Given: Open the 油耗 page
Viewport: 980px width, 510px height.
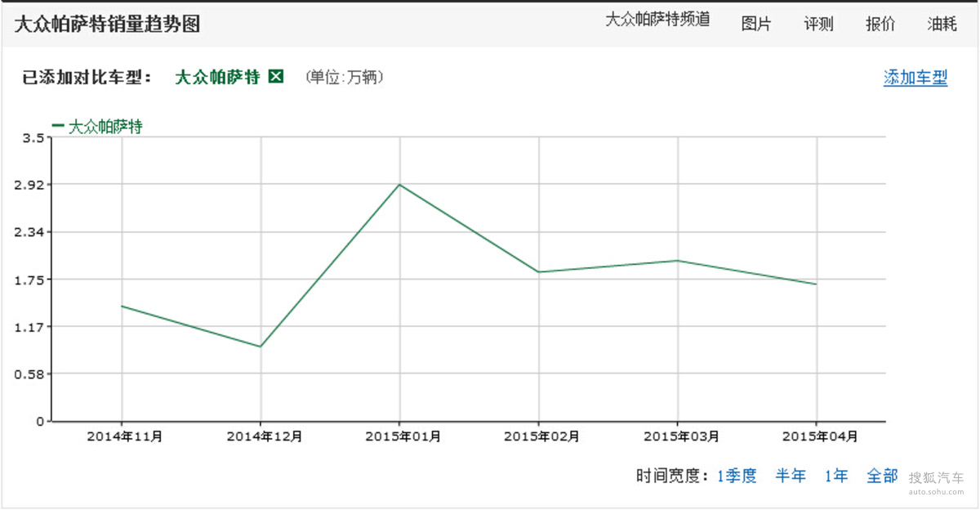Looking at the screenshot, I should pyautogui.click(x=942, y=24).
